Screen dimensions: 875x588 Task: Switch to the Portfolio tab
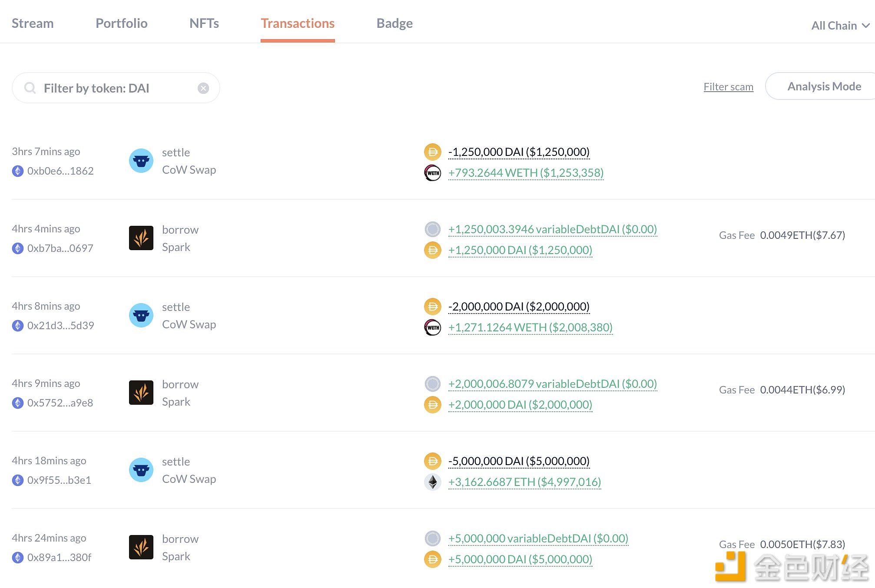click(122, 23)
